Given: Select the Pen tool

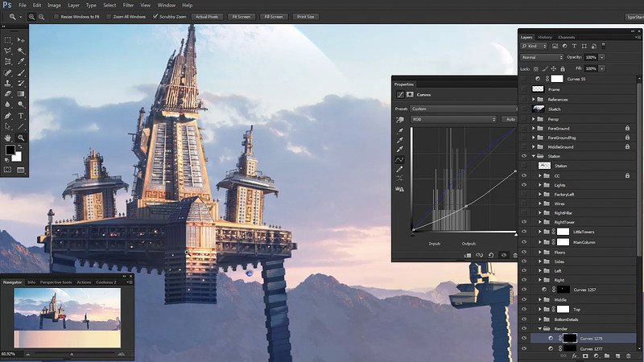Looking at the screenshot, I should tap(8, 116).
